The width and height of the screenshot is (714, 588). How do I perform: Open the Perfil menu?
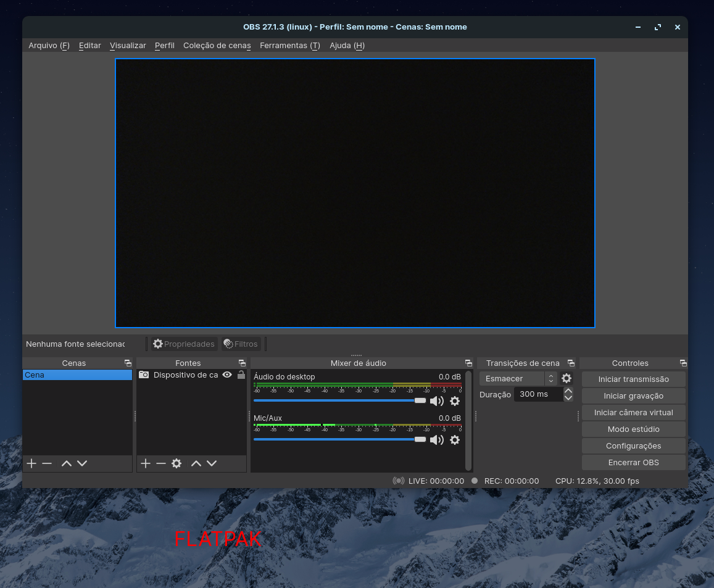[164, 46]
